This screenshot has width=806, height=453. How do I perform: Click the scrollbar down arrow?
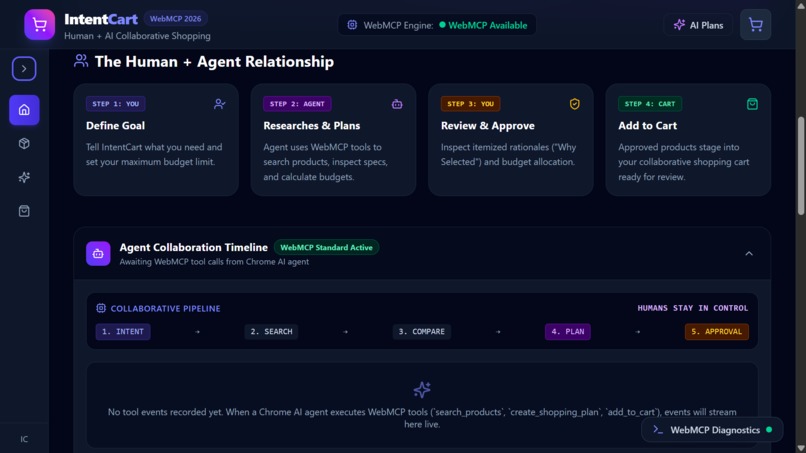coord(801,448)
